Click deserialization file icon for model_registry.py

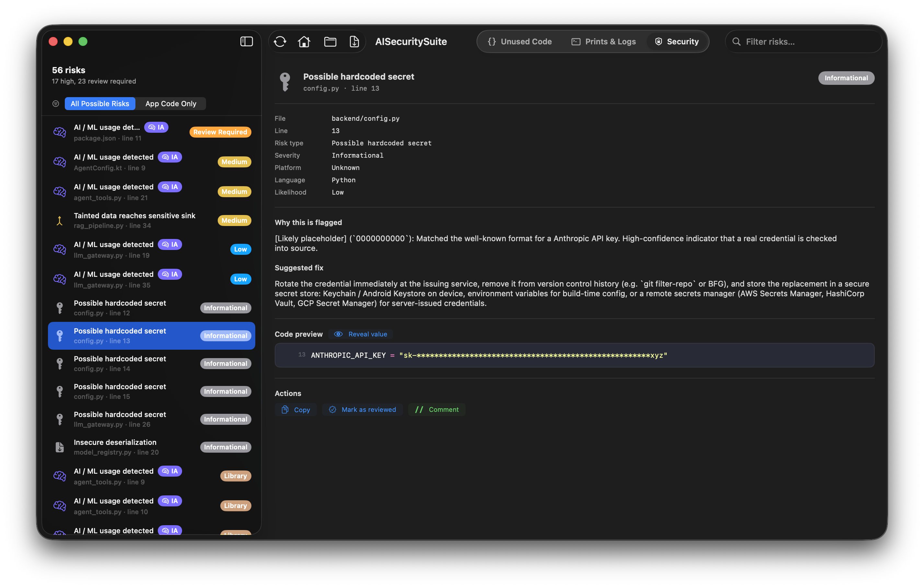[x=60, y=447]
